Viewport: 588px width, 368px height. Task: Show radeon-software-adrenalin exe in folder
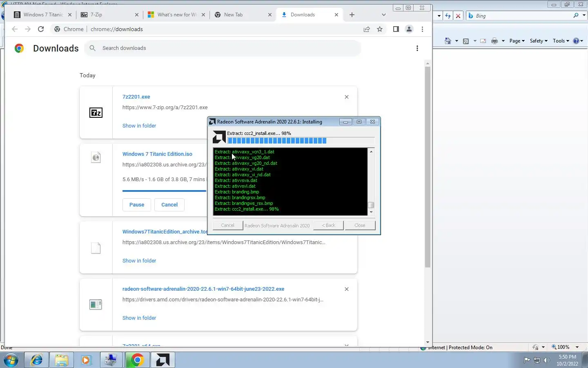[x=139, y=318]
